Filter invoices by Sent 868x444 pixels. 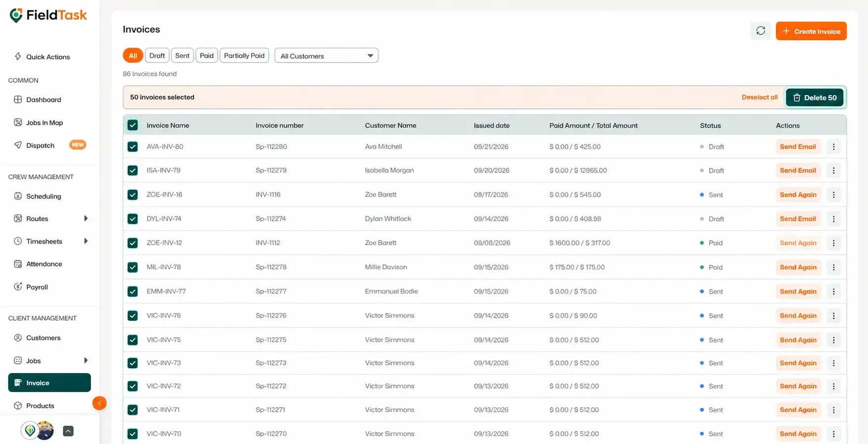pyautogui.click(x=182, y=55)
